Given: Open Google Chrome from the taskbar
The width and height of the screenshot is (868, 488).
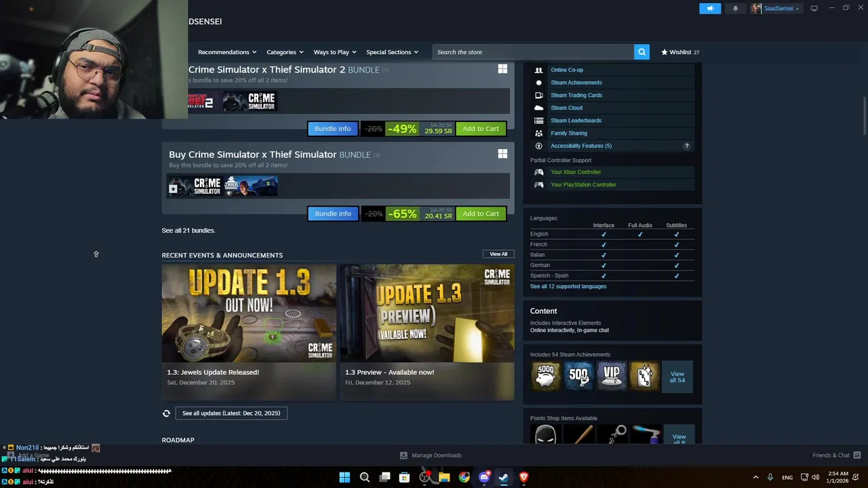Looking at the screenshot, I should tap(465, 477).
